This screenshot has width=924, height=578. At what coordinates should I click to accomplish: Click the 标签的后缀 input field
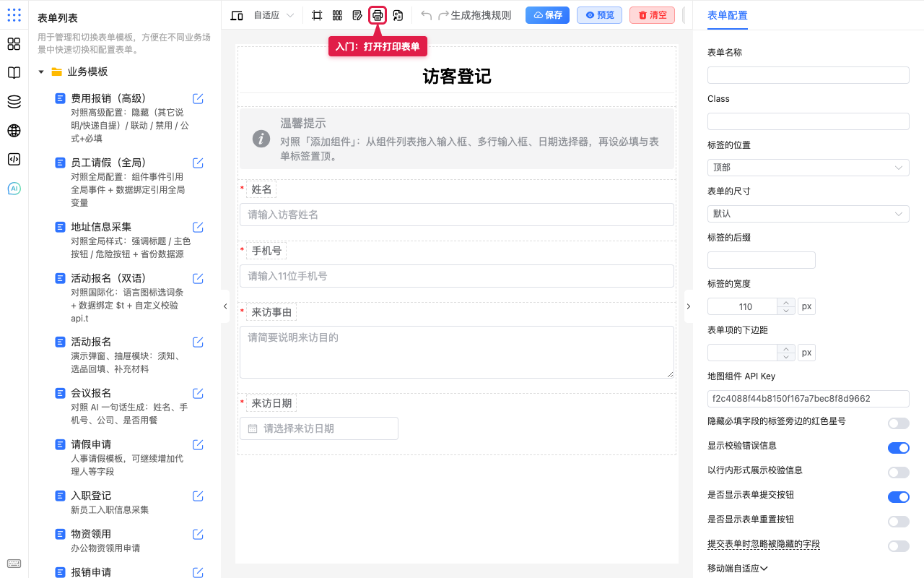762,260
